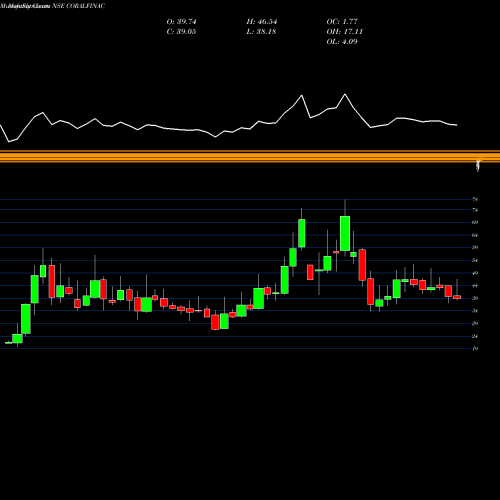Click the 49 price axis label
The height and width of the screenshot is (500, 500).
tap(475, 273)
